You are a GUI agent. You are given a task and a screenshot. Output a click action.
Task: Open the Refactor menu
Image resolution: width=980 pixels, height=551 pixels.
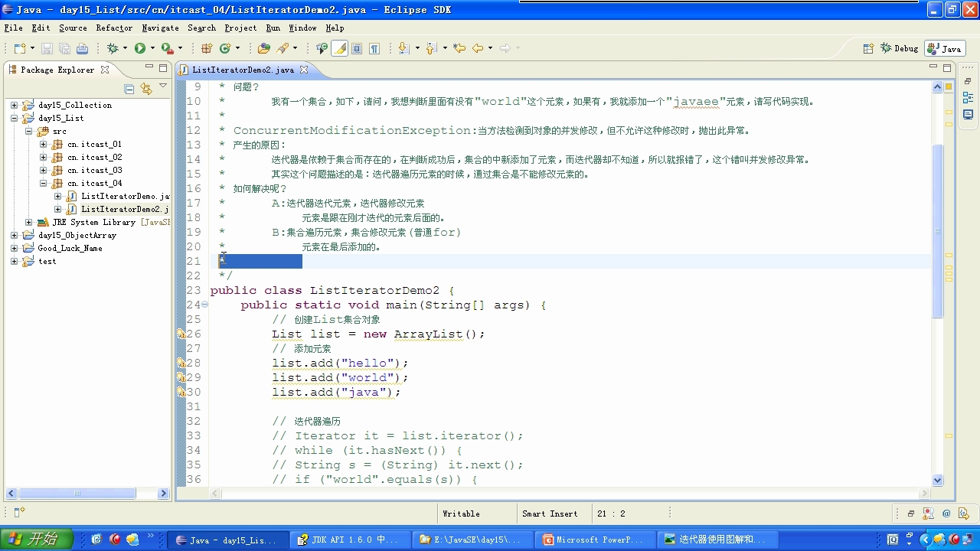[114, 28]
